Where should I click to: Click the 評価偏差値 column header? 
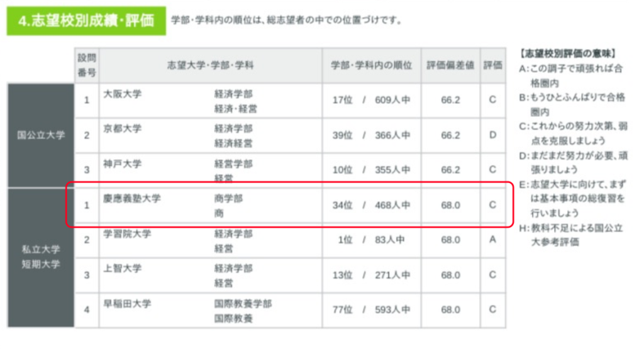pos(450,65)
